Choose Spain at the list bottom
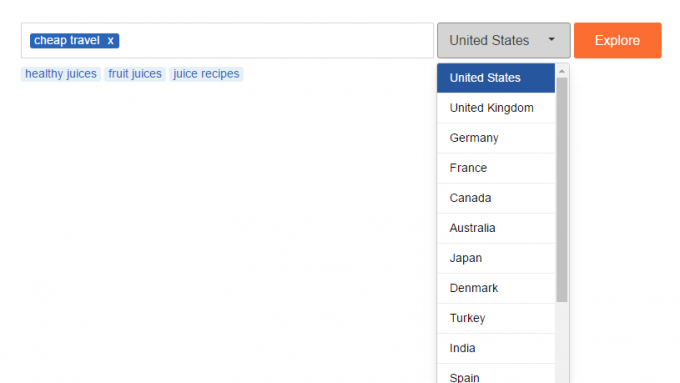This screenshot has width=680, height=383. coord(496,374)
